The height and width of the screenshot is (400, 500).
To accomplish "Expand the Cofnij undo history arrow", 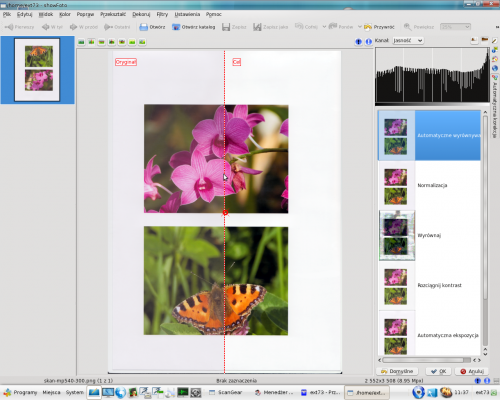I will (324, 27).
